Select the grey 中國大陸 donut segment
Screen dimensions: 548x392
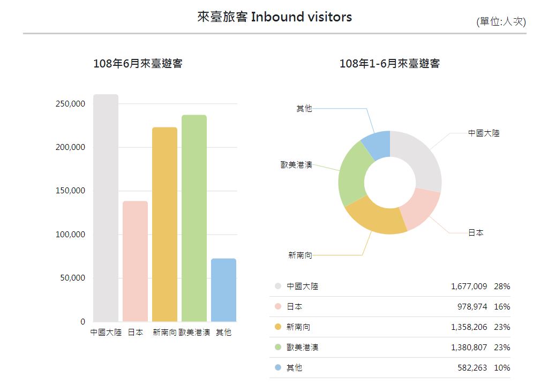(421, 159)
